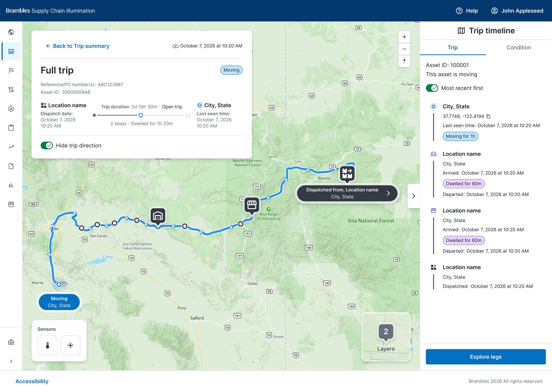Toggle Most recent first switch
This screenshot has width=552, height=392.
point(432,88)
